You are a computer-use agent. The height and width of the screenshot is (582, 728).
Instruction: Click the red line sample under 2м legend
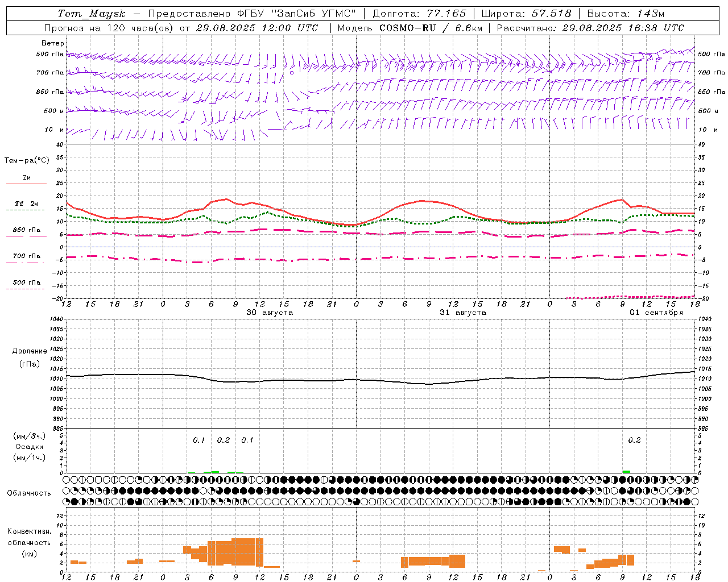pyautogui.click(x=26, y=184)
